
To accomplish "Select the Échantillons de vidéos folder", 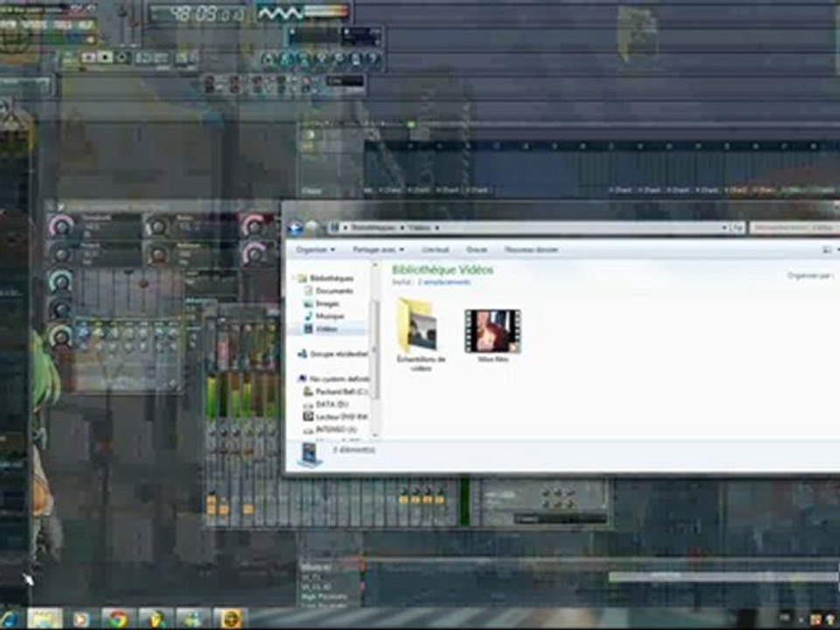I will click(x=421, y=335).
